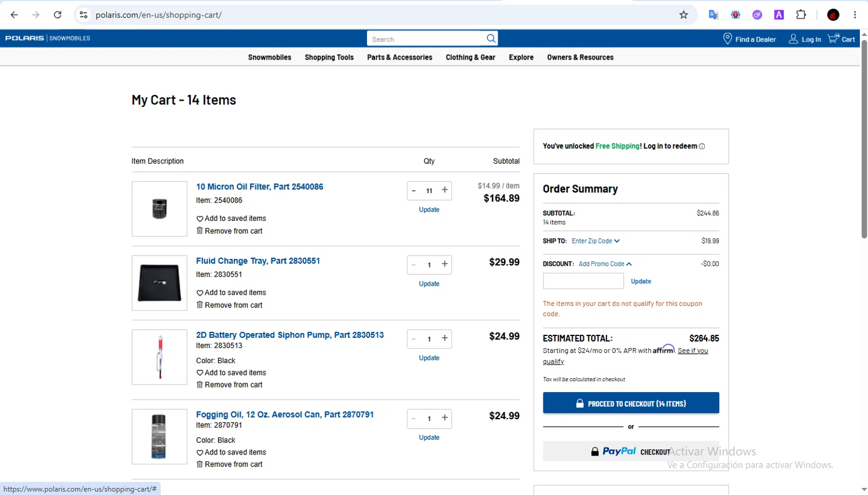Viewport: 868px width, 495px height.
Task: Increase Siphon Pump quantity
Action: 444,338
